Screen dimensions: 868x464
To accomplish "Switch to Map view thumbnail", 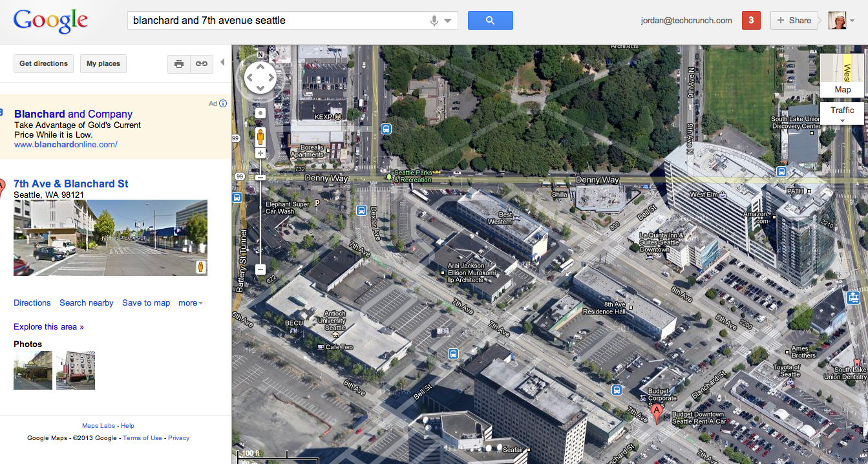I will (842, 76).
